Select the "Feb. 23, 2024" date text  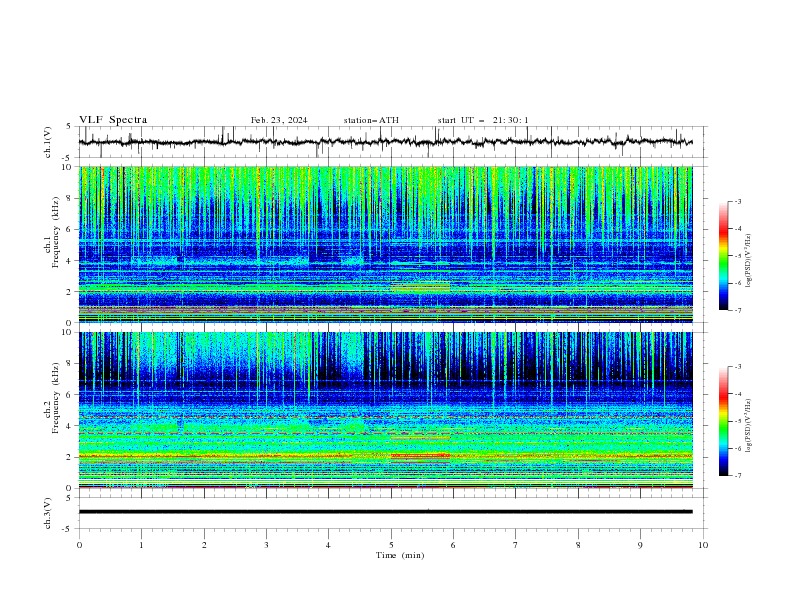tap(279, 120)
